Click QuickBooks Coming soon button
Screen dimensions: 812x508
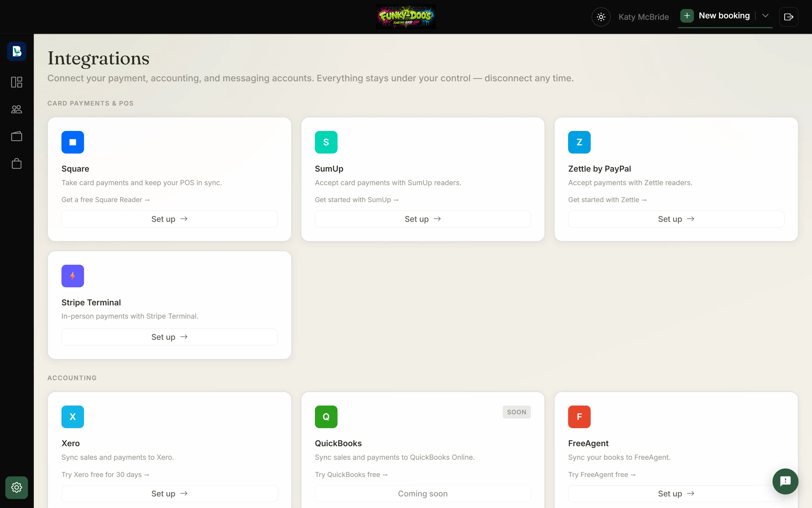423,494
